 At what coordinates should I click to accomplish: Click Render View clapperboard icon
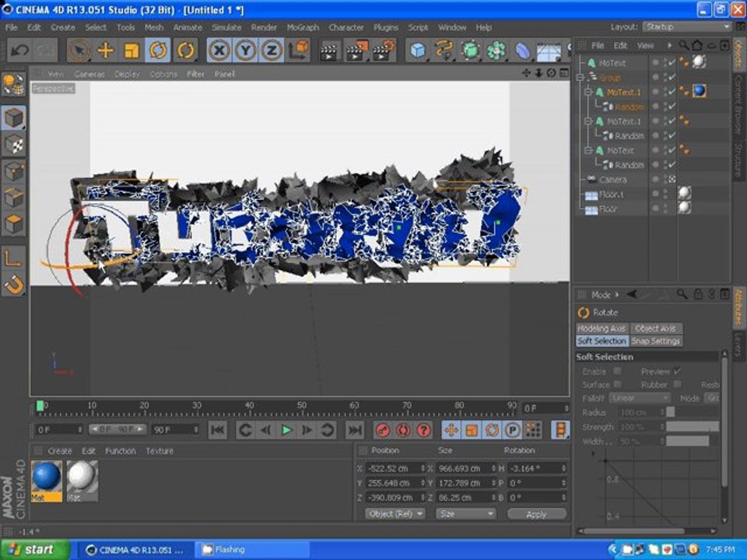[328, 51]
